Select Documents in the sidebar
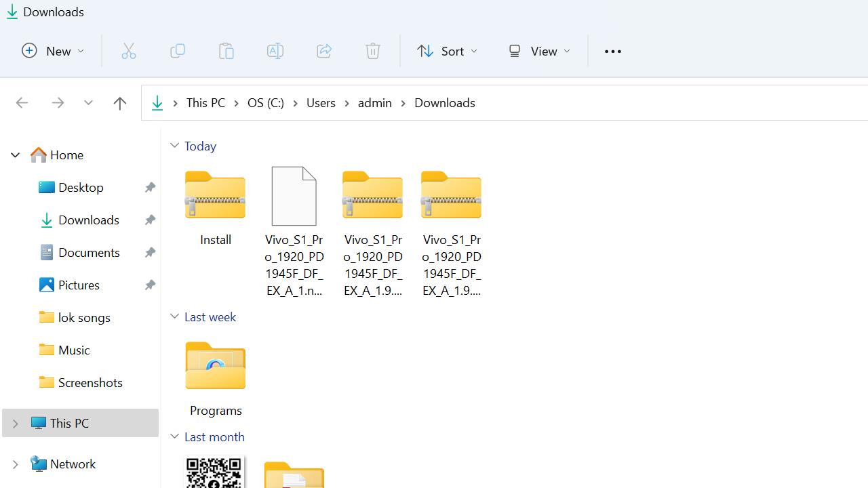Screen dimensions: 868x488 pos(89,253)
